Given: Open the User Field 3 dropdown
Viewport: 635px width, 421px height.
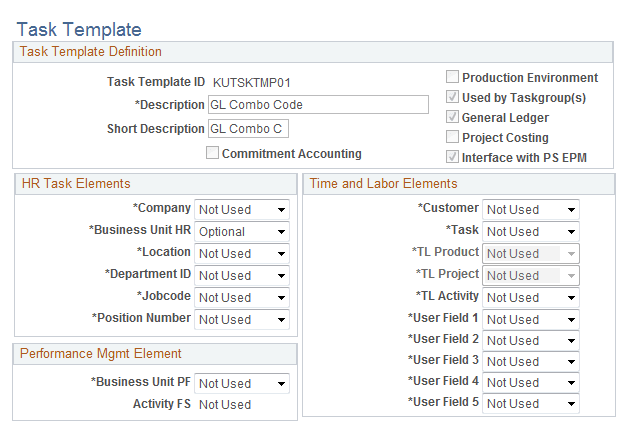Looking at the screenshot, I should (x=530, y=362).
